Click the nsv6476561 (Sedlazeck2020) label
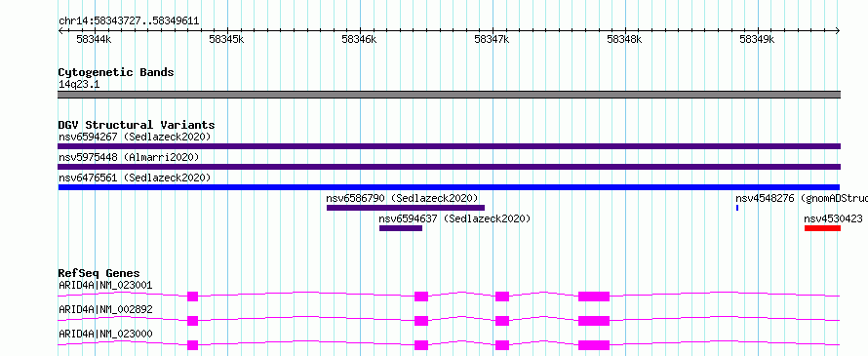 pyautogui.click(x=135, y=178)
